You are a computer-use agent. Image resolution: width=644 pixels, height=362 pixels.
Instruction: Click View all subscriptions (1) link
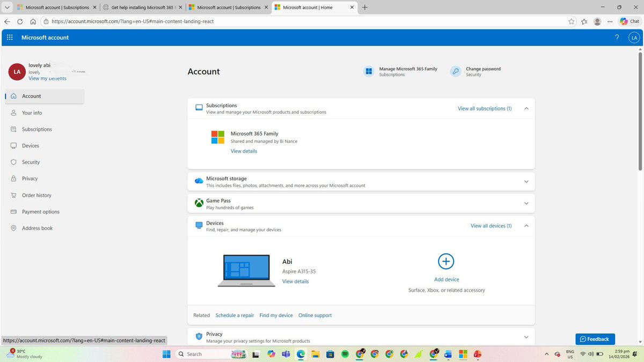coord(485,108)
